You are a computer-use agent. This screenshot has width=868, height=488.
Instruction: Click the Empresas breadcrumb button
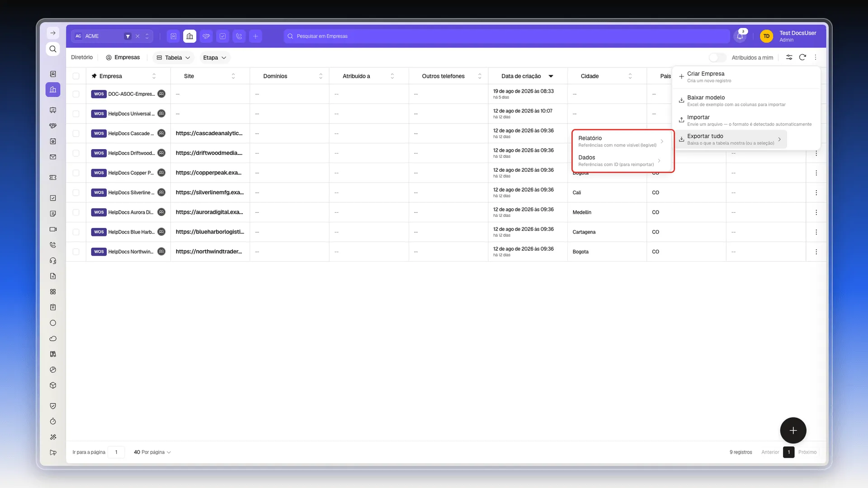point(123,57)
